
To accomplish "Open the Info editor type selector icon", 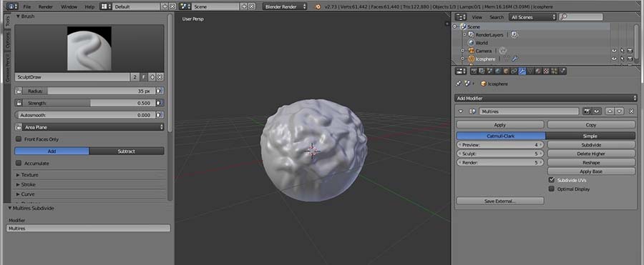I will (13, 6).
